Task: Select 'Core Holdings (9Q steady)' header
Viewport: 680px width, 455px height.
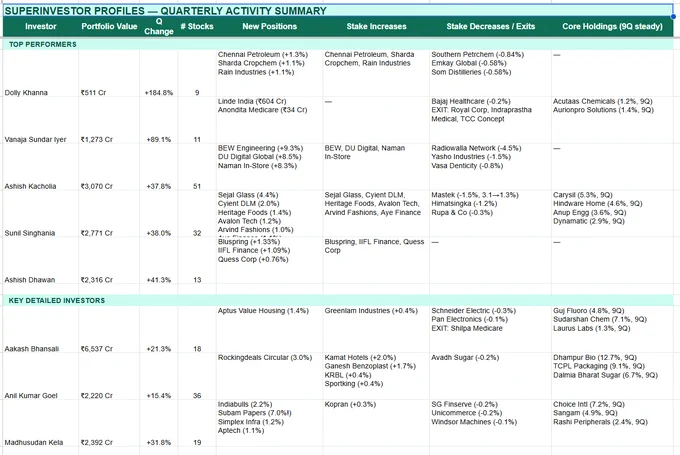Action: point(612,26)
